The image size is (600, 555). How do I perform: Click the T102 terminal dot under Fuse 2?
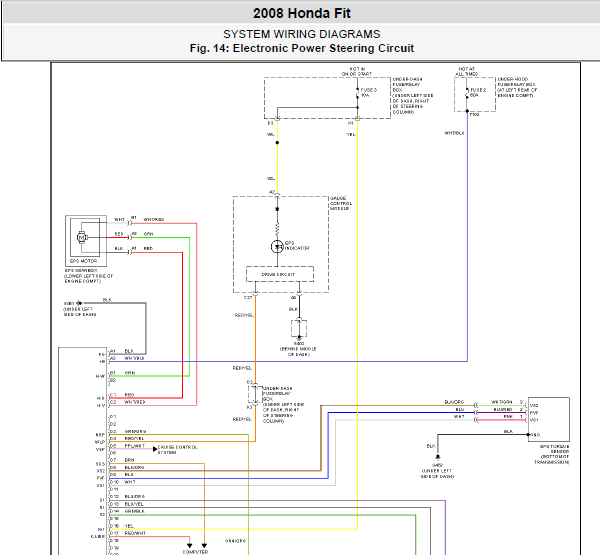pyautogui.click(x=467, y=111)
